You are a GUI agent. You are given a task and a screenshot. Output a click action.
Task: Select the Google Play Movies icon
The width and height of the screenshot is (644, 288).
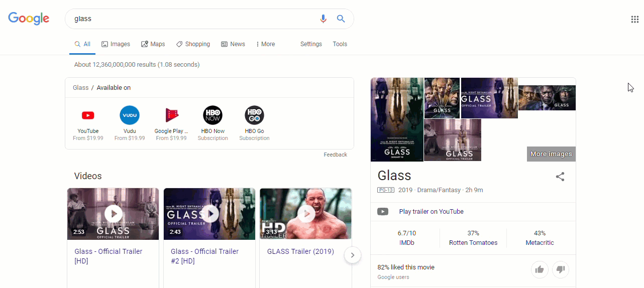(x=171, y=115)
